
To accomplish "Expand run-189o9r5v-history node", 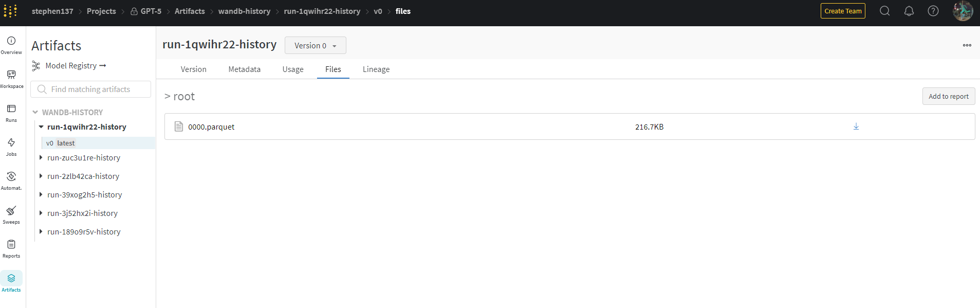I will pos(41,232).
